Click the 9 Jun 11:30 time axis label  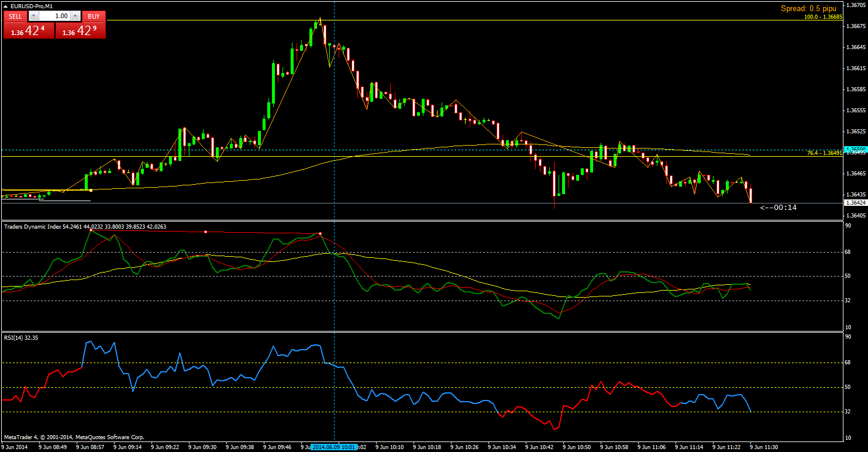point(764,447)
